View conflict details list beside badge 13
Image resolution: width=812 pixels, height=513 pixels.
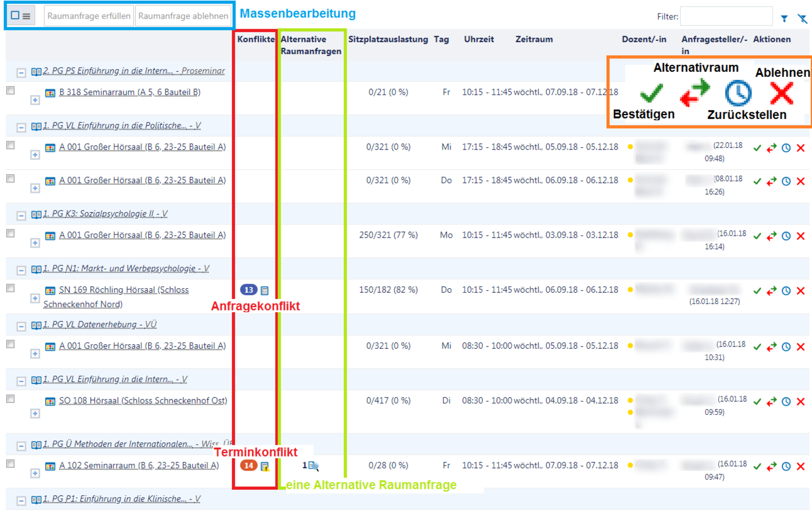click(264, 291)
